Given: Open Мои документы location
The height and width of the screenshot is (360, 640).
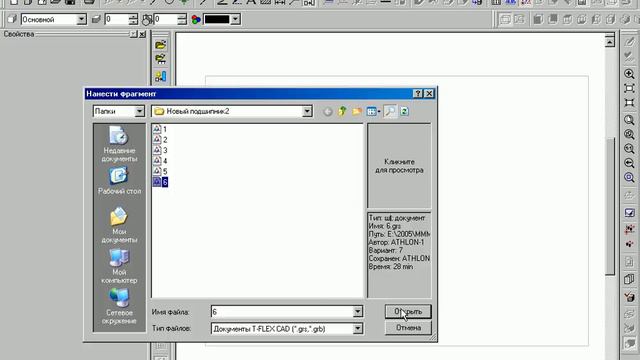Looking at the screenshot, I should pyautogui.click(x=119, y=225).
